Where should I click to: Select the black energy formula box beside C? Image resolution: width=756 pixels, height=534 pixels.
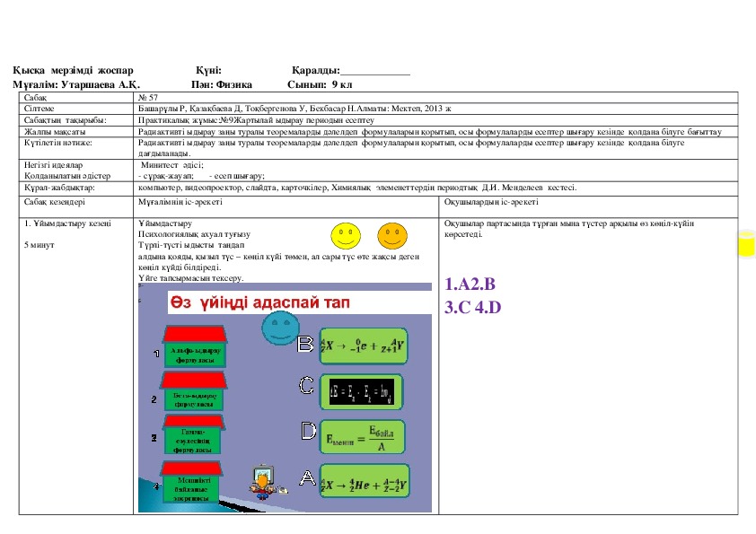(x=361, y=392)
